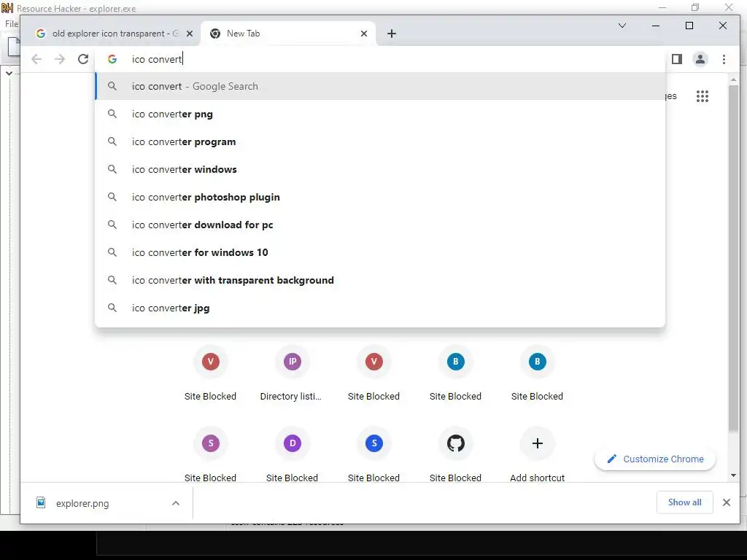The height and width of the screenshot is (560, 747).
Task: Click the vertical scrollbar thumb
Action: (733, 259)
